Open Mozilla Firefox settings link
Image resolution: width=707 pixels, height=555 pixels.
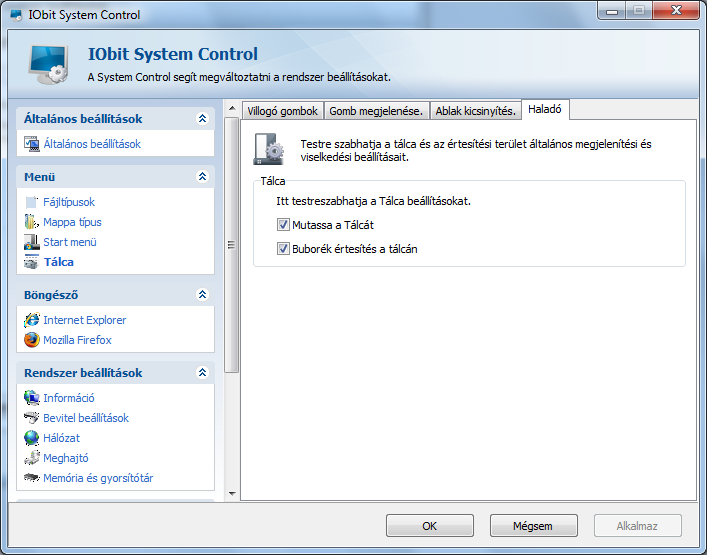coord(77,340)
